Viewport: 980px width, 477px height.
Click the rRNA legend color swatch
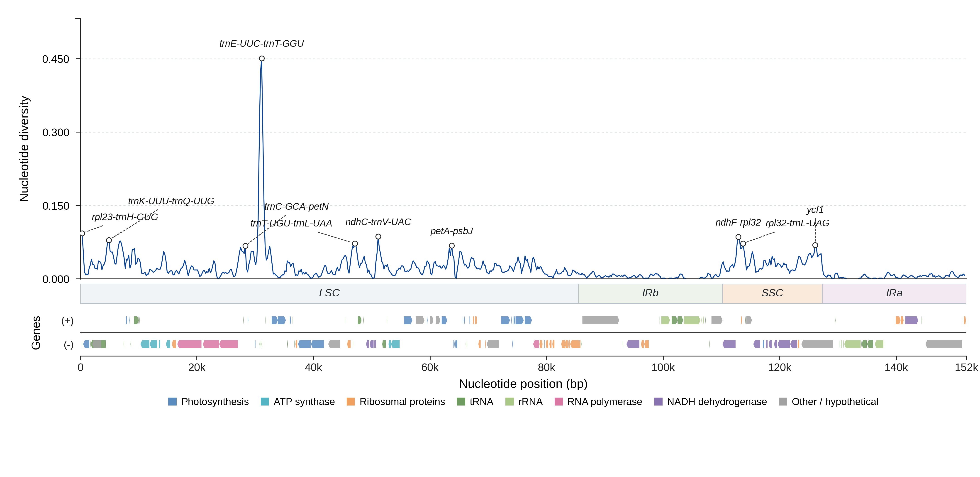click(x=510, y=402)
